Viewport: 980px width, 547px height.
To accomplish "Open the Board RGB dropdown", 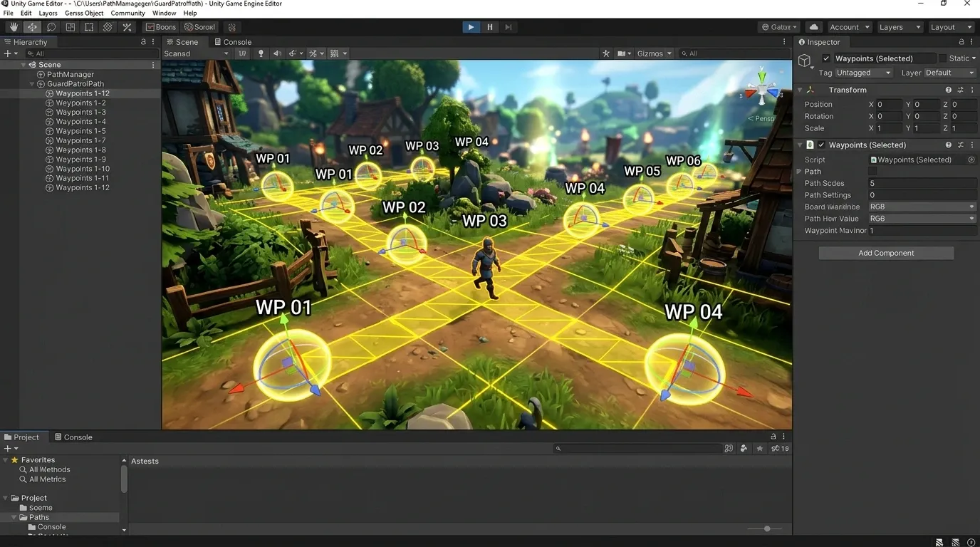I will tap(922, 207).
